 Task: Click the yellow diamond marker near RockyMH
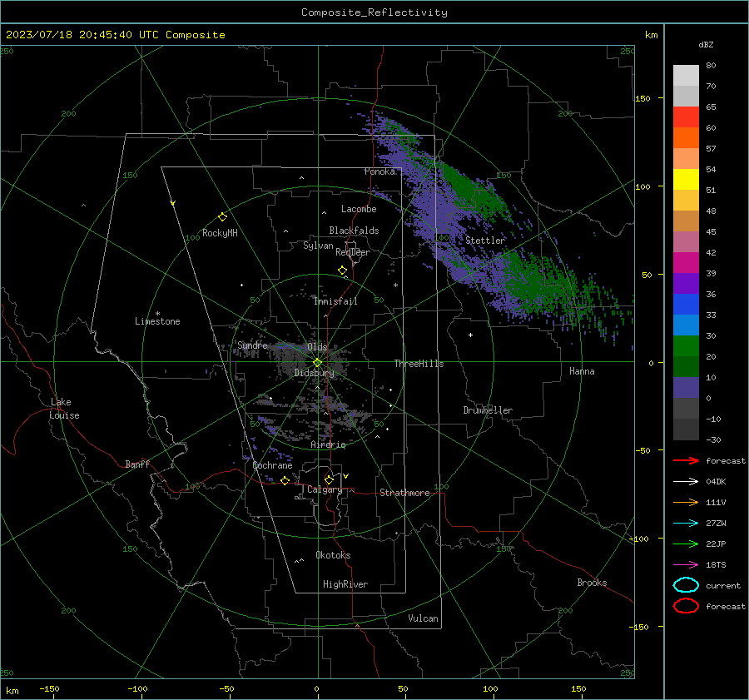(222, 217)
